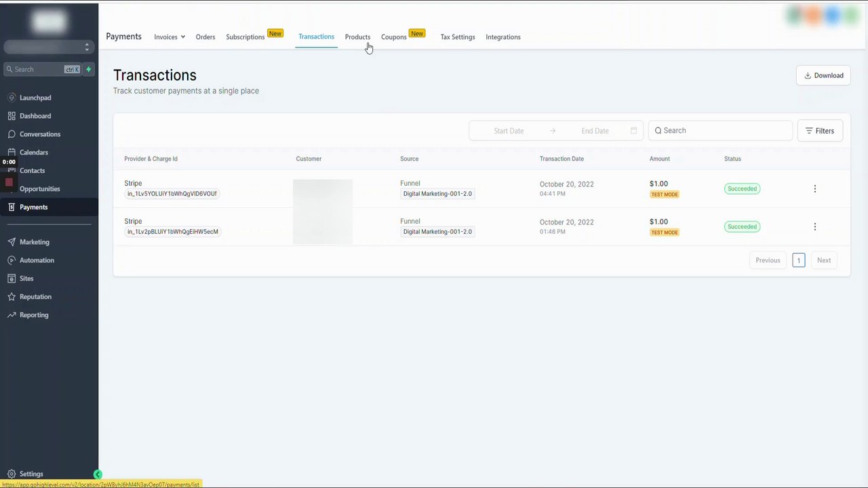Open the Coupons tab

[x=394, y=37]
